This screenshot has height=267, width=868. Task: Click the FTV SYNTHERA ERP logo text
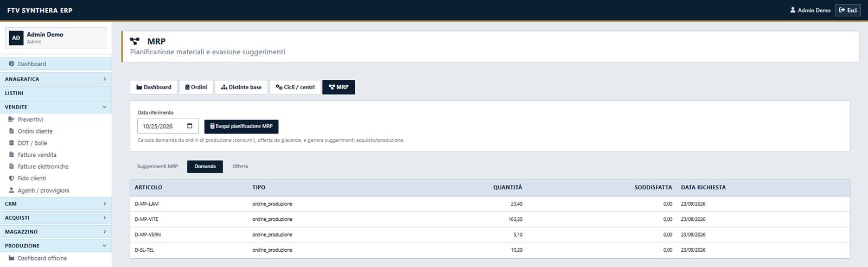point(40,10)
